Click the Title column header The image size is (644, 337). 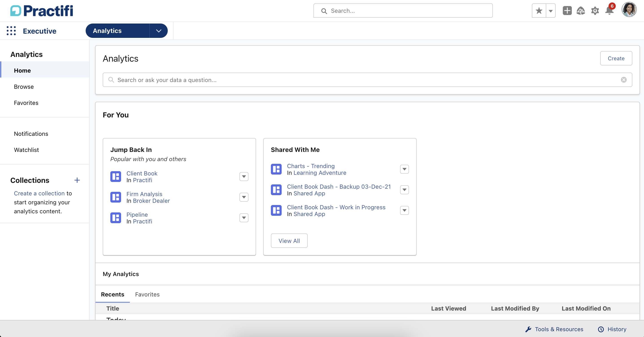[113, 309]
